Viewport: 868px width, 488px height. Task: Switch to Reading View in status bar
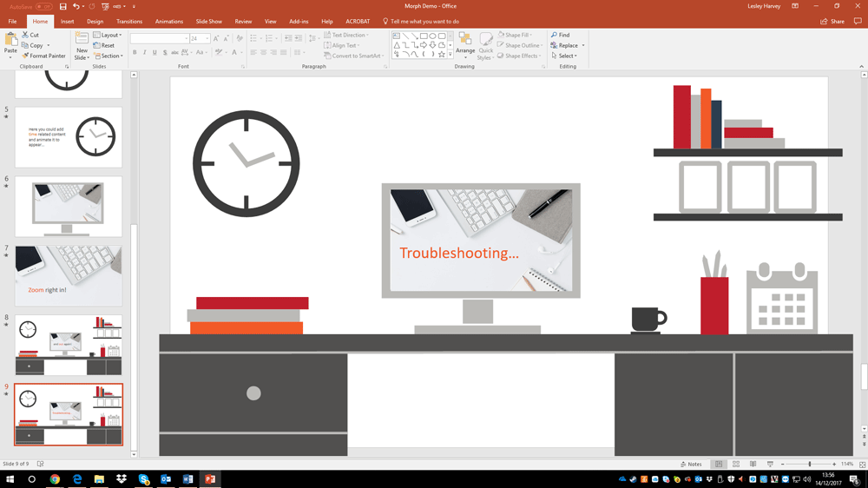pyautogui.click(x=753, y=465)
